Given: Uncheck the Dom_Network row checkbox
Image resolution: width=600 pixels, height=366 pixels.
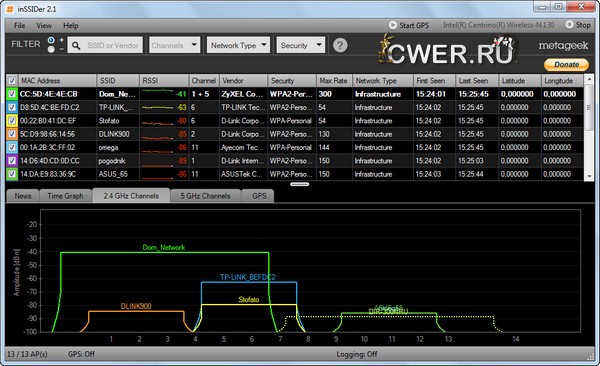Looking at the screenshot, I should tap(12, 94).
